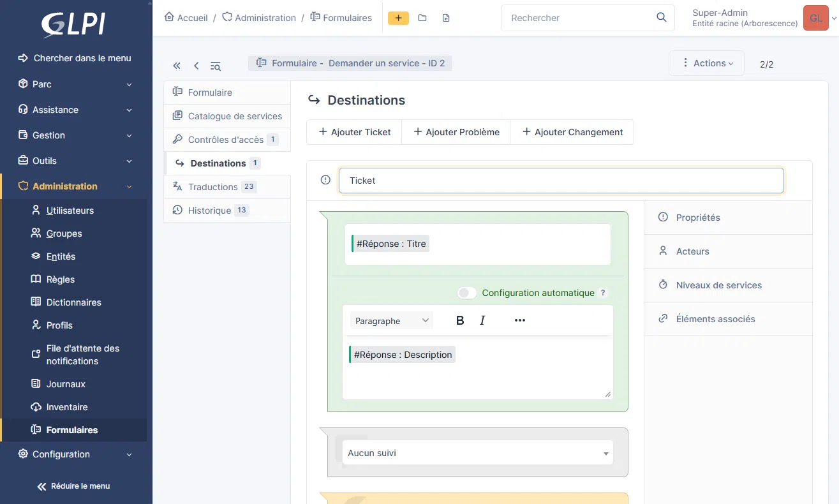Go to first record double-chevron icon

click(177, 66)
